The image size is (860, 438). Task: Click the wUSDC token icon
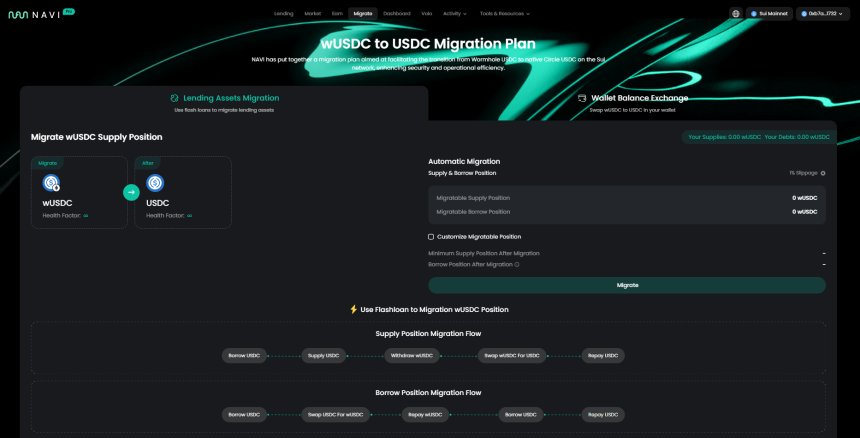click(x=51, y=183)
